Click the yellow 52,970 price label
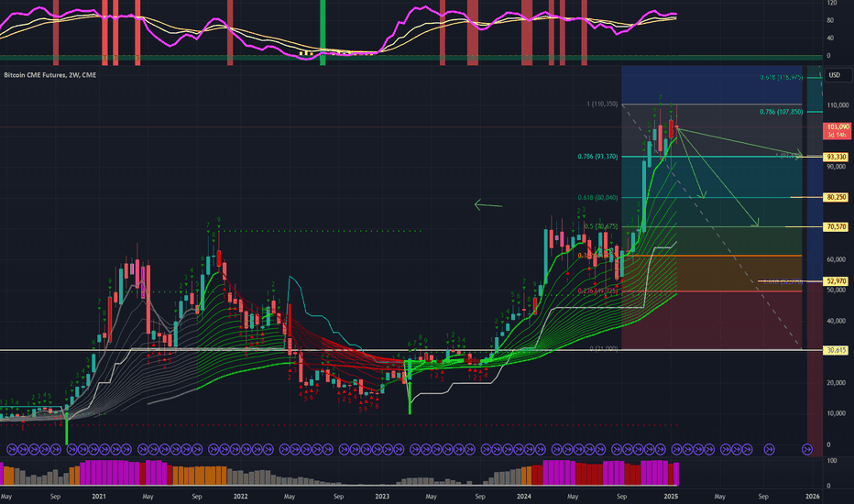 pos(837,281)
